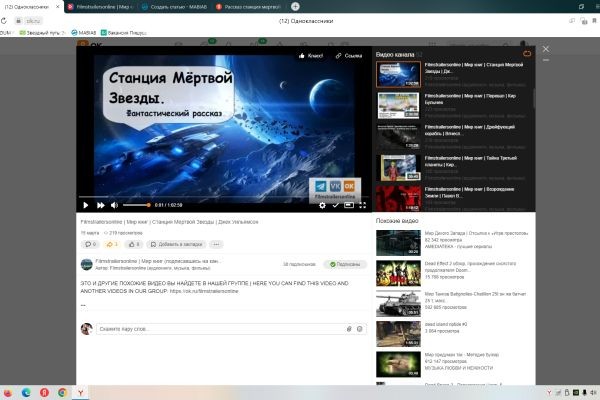Open video settings gear
Viewport: 600px width, 400px height.
pos(323,205)
